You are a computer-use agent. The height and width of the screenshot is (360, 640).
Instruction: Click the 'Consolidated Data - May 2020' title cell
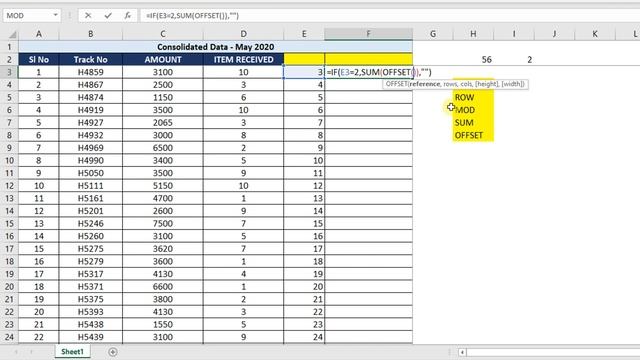point(216,47)
